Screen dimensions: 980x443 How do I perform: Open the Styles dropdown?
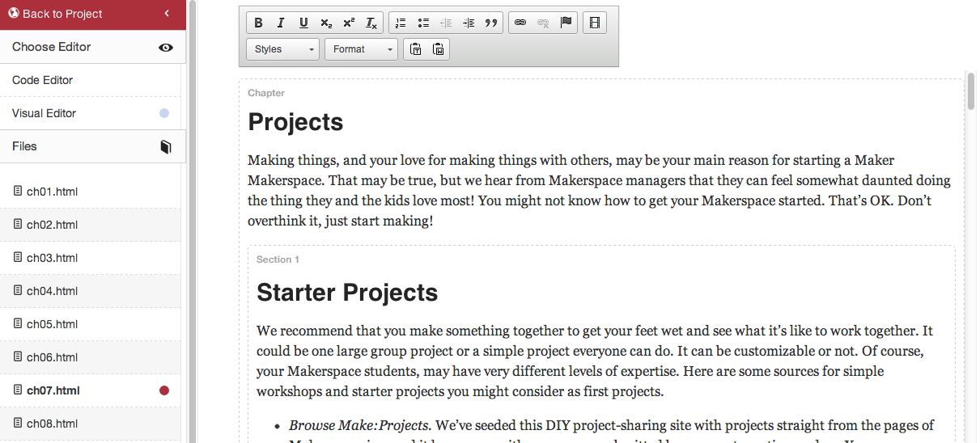(282, 49)
